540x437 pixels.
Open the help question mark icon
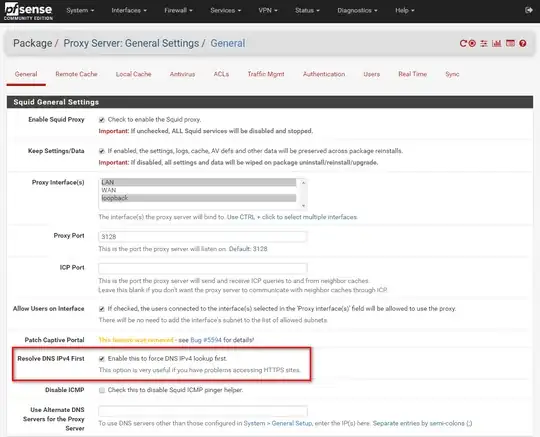(x=523, y=43)
